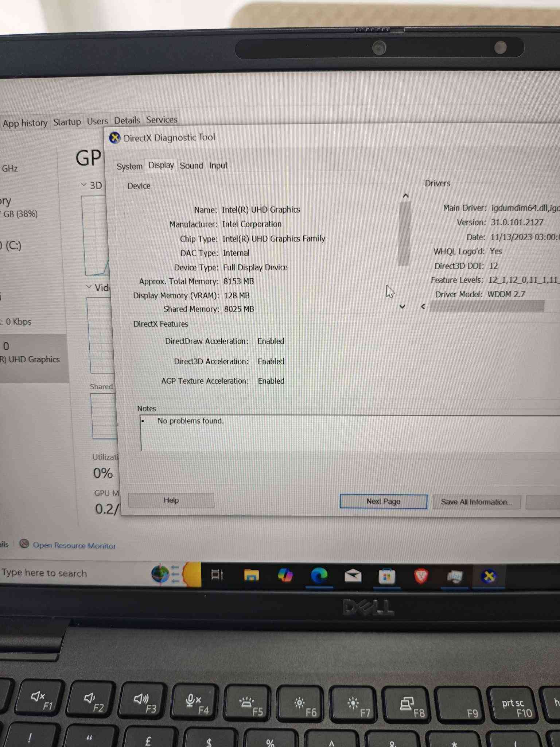
Task: Click the '0%' utilization value in Task Manager
Action: pos(103,473)
